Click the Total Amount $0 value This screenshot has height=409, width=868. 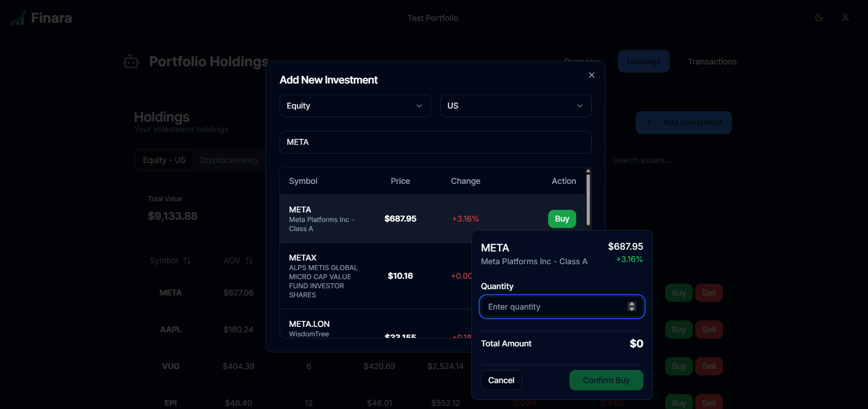[636, 344]
